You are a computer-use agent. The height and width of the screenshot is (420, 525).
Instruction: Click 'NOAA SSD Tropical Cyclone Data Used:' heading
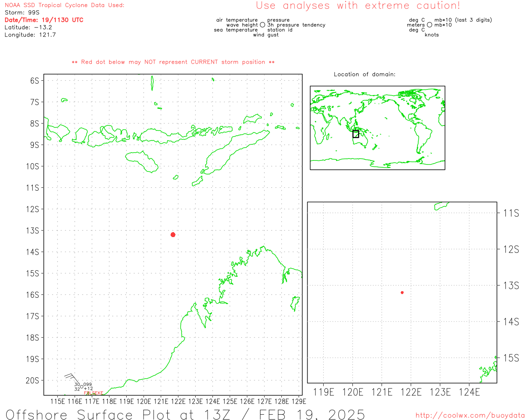click(64, 5)
